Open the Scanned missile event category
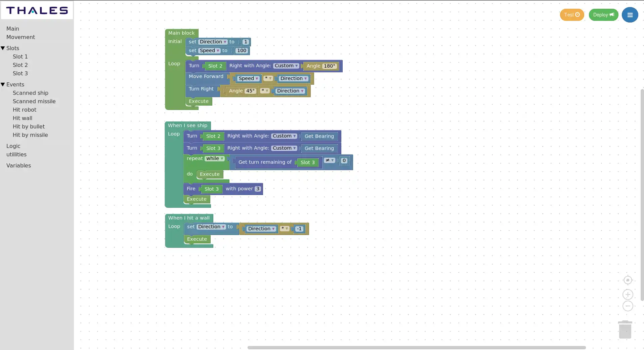This screenshot has height=350, width=644. point(34,101)
